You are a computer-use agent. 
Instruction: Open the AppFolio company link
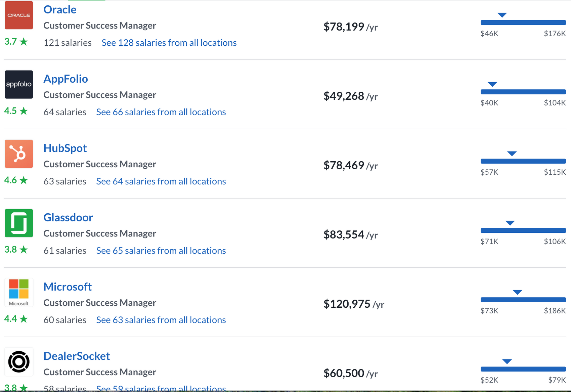click(66, 79)
